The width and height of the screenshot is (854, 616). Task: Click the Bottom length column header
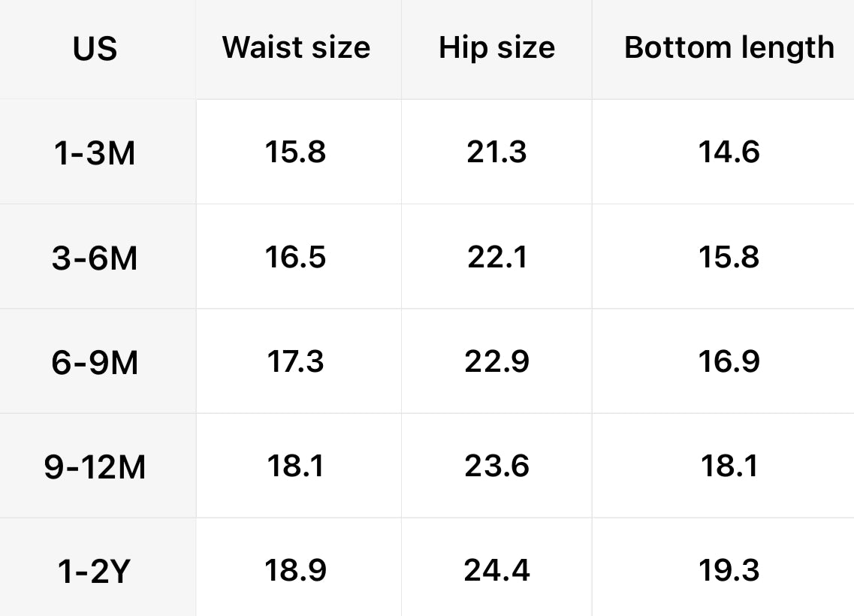tap(729, 47)
